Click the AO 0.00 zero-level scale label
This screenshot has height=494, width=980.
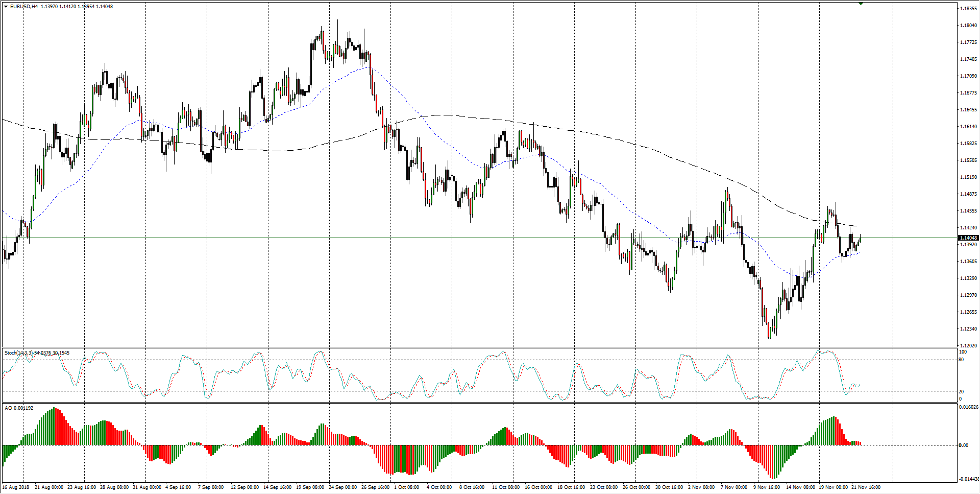[963, 445]
